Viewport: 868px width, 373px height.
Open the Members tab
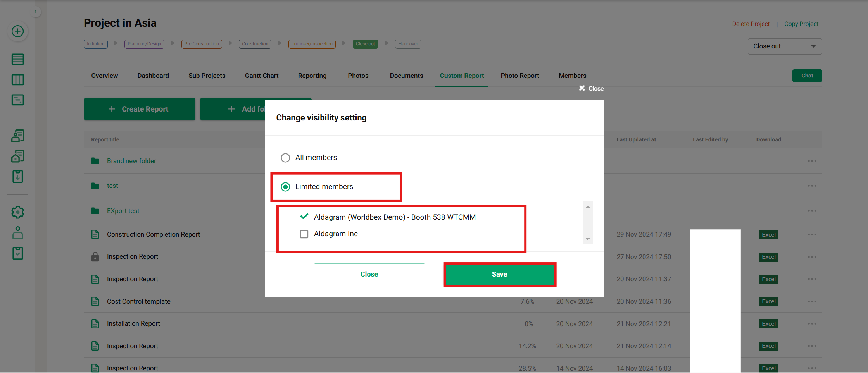click(x=572, y=76)
